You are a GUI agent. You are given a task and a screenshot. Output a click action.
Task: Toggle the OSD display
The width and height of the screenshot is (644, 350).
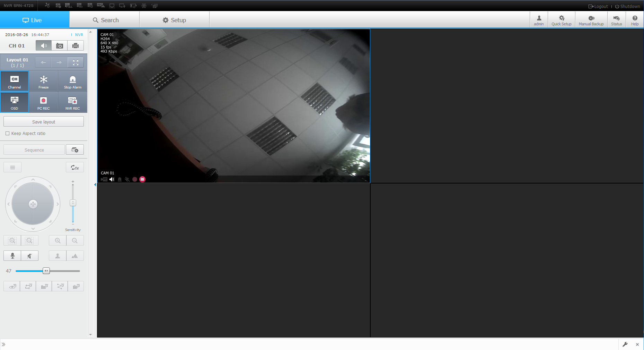pos(15,102)
